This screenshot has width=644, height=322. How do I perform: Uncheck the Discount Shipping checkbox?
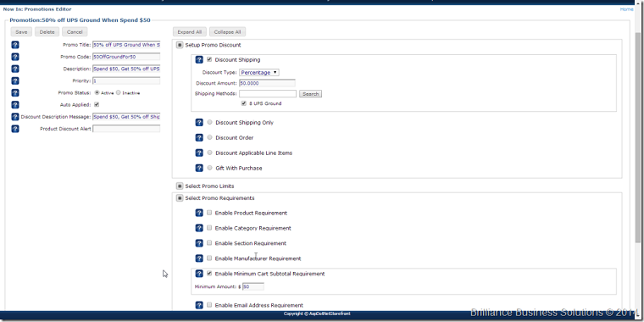pyautogui.click(x=209, y=59)
